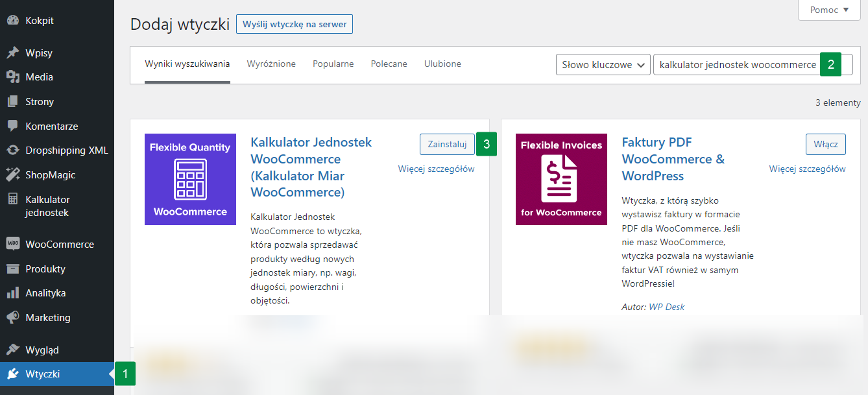Click the WP Desk author link

click(x=666, y=307)
